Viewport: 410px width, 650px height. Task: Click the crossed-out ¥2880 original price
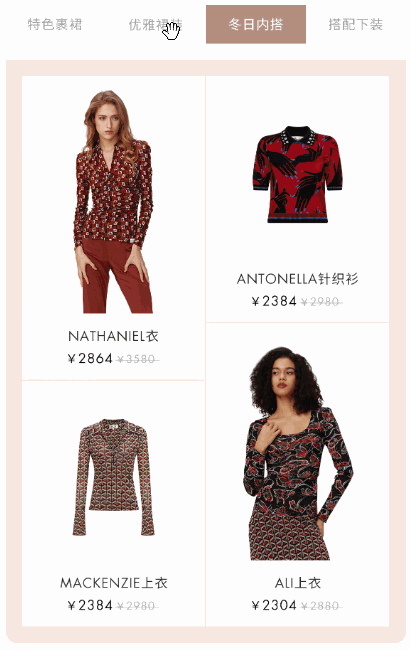click(322, 606)
